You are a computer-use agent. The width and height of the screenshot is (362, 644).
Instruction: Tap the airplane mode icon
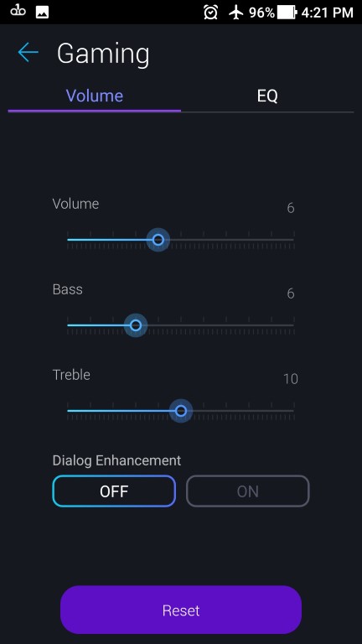point(236,13)
